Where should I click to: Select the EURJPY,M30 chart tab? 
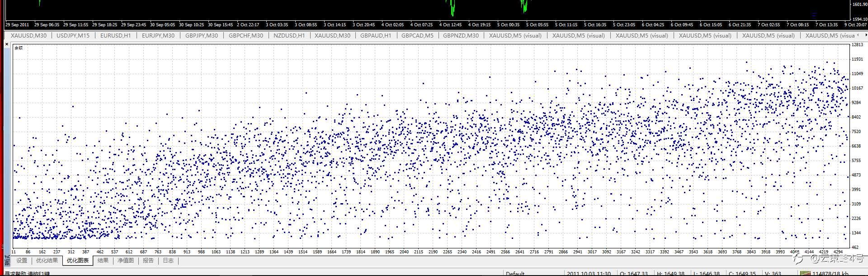pos(158,35)
